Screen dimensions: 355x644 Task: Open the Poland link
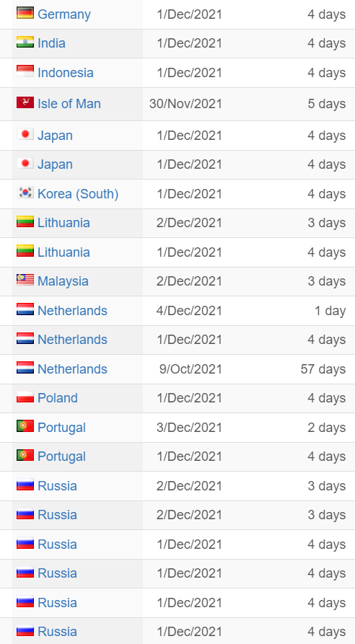click(58, 398)
